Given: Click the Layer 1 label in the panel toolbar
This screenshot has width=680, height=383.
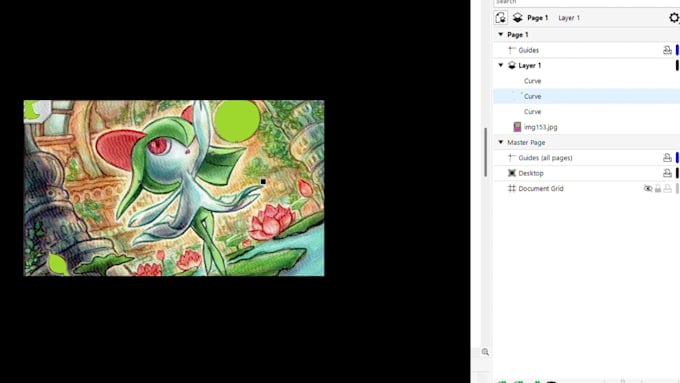Looking at the screenshot, I should pyautogui.click(x=569, y=18).
